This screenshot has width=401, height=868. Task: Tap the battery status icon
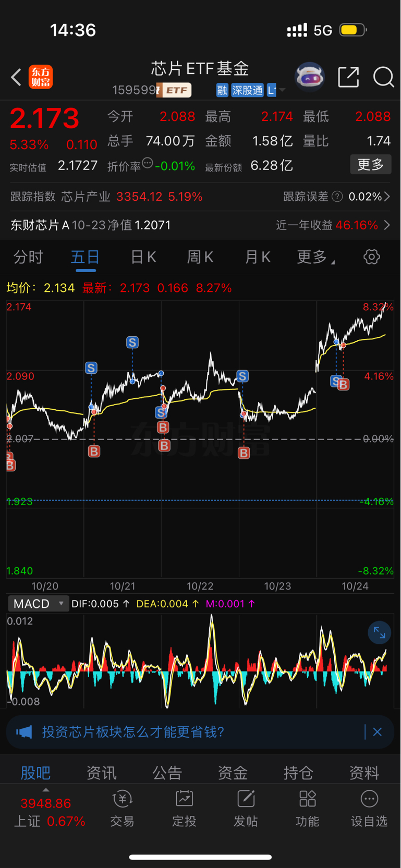coord(353,30)
